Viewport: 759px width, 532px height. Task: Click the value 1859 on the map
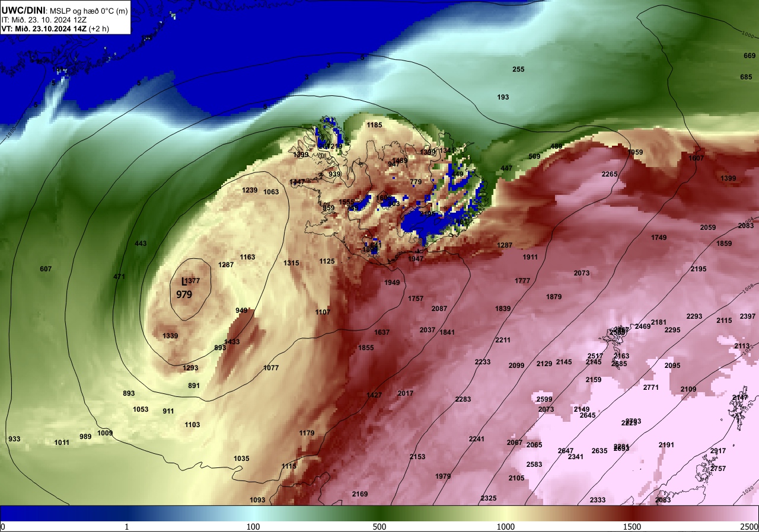(x=724, y=243)
